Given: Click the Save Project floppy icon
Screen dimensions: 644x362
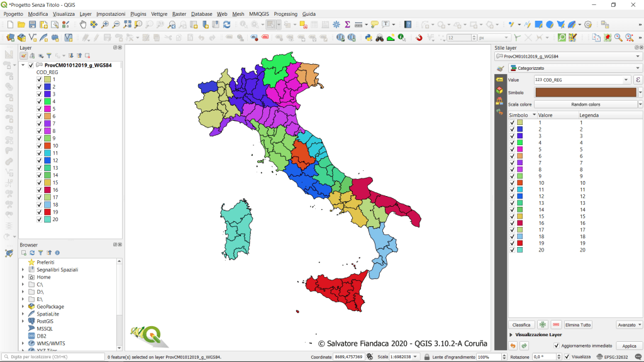Looking at the screenshot, I should (33, 25).
